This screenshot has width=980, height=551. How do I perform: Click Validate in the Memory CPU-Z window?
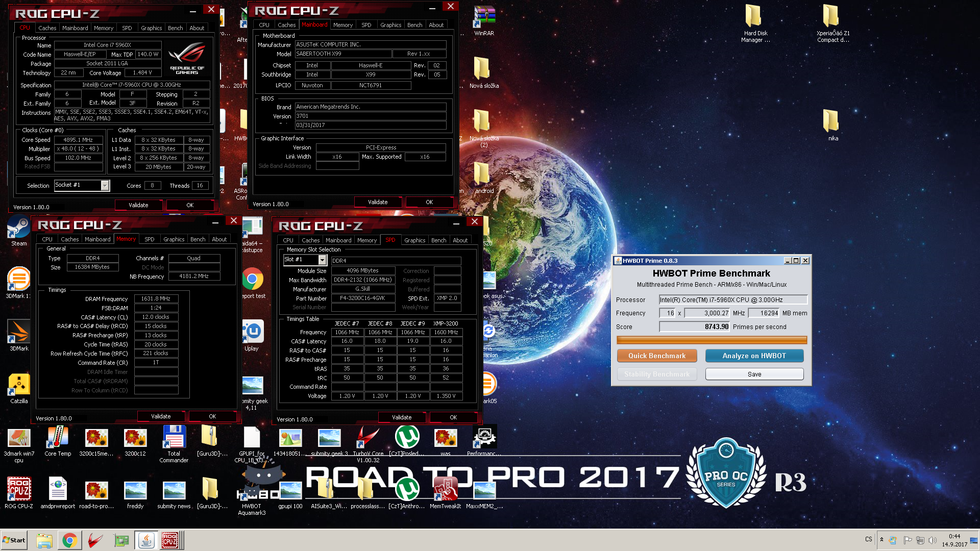click(x=161, y=416)
